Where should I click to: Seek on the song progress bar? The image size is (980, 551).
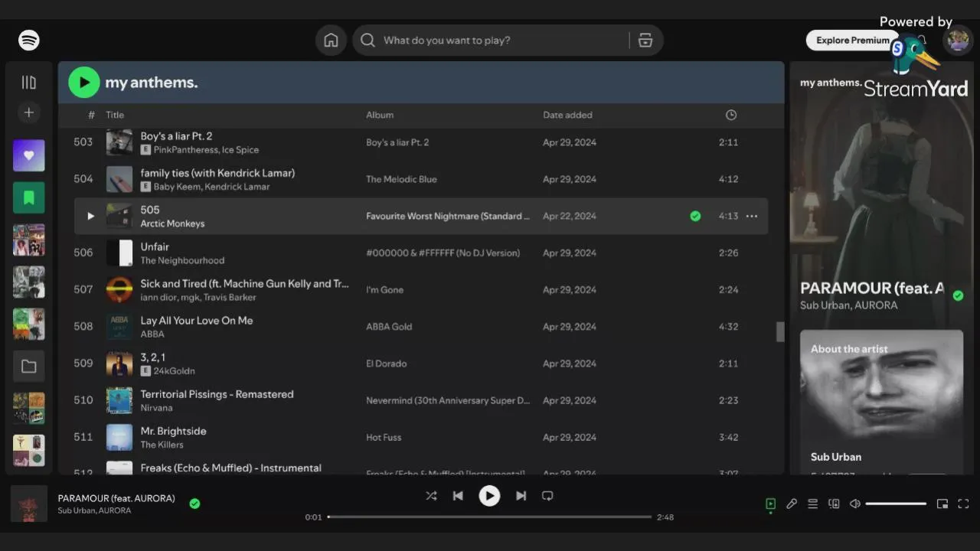[x=489, y=517]
